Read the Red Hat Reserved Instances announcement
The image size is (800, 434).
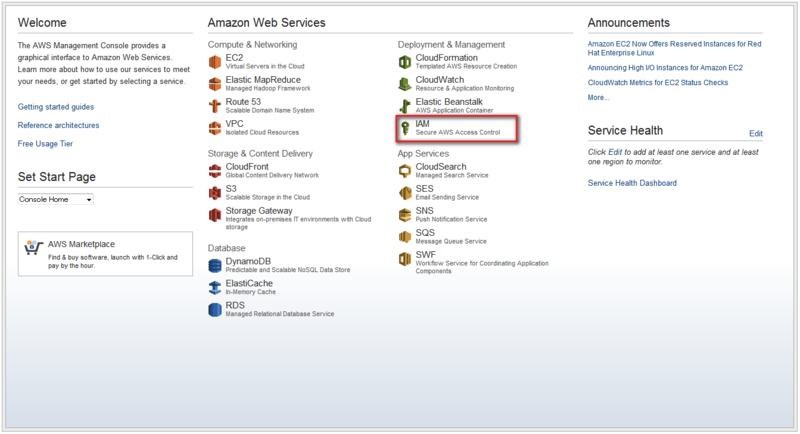(674, 48)
